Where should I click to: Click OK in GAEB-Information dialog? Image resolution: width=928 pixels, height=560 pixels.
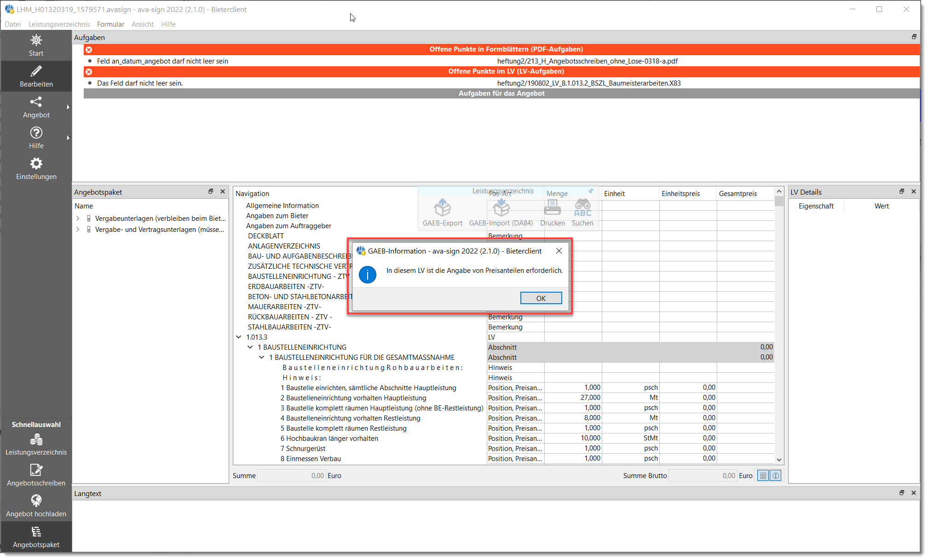541,298
